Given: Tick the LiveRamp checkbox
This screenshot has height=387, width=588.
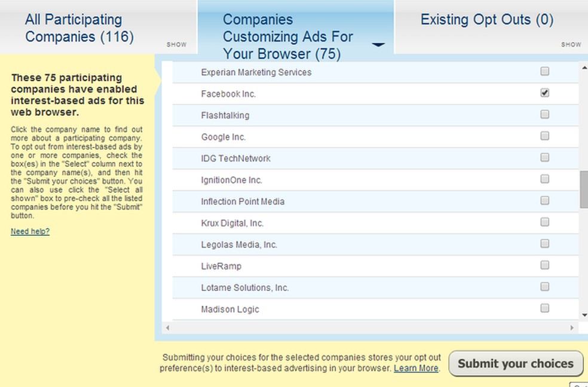Looking at the screenshot, I should 545,265.
